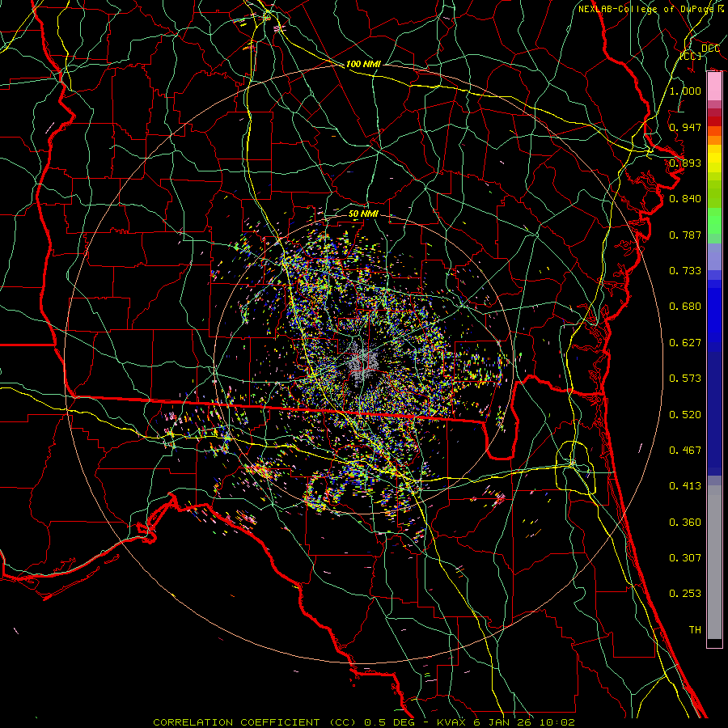Click the Correlation Coefficient caption text

[x=238, y=722]
